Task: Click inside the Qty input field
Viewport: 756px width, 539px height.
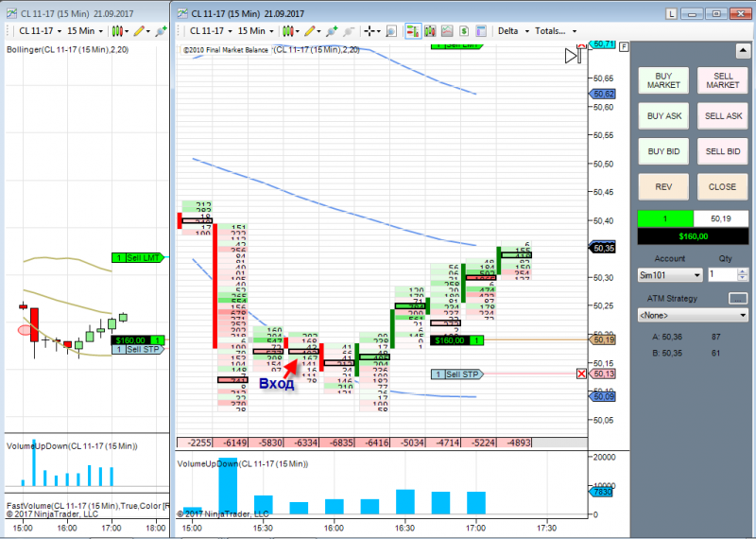Action: tap(722, 275)
